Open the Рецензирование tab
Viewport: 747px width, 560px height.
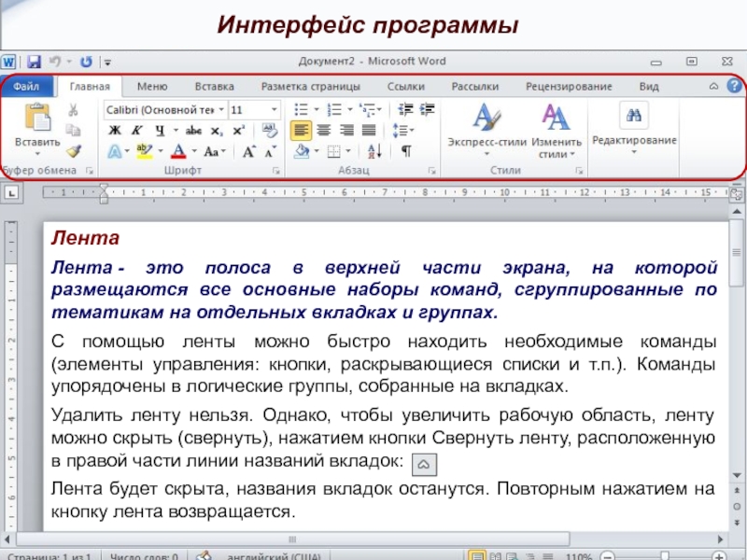(x=569, y=86)
